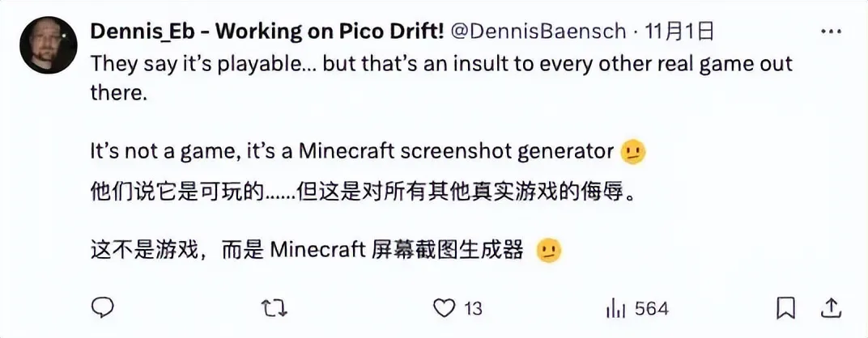Open the three-dot more options menu
The height and width of the screenshot is (338, 868).
tap(831, 32)
